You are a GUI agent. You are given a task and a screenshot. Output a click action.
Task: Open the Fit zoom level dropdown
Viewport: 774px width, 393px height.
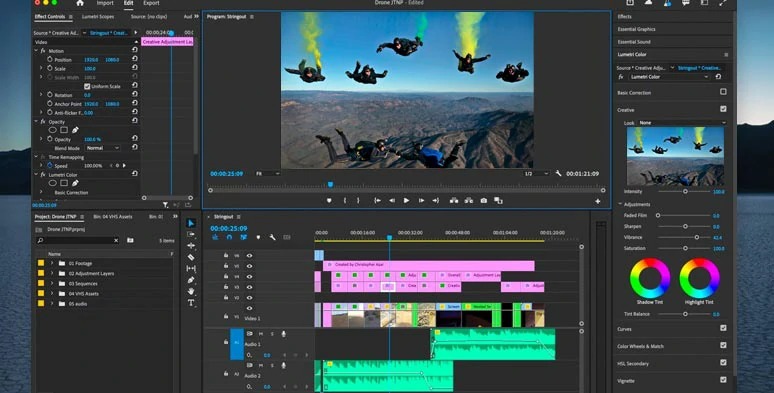point(267,174)
